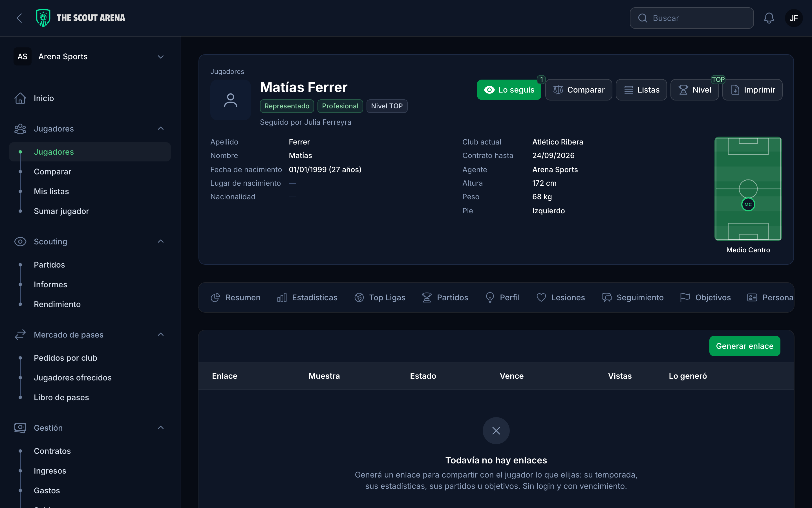The height and width of the screenshot is (508, 812).
Task: Click the Representado badge
Action: point(287,106)
